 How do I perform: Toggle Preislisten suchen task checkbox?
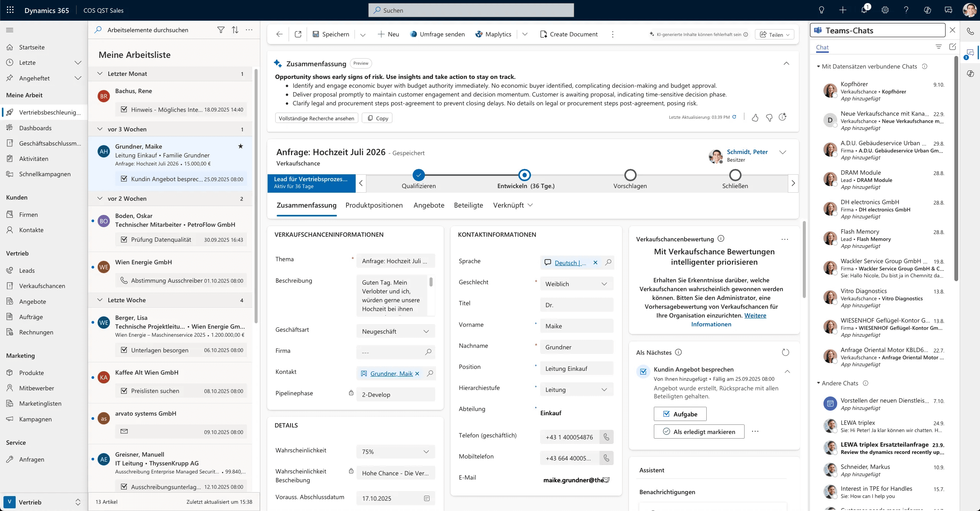(x=124, y=391)
